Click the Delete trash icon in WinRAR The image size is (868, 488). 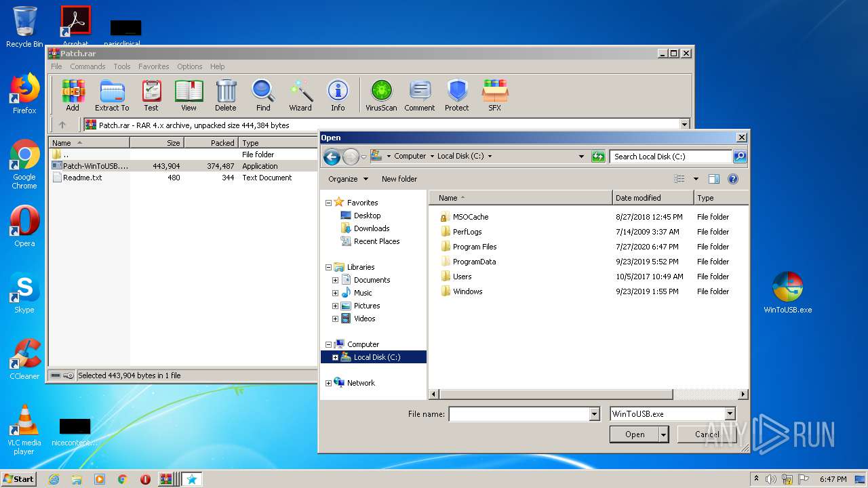[x=226, y=96]
